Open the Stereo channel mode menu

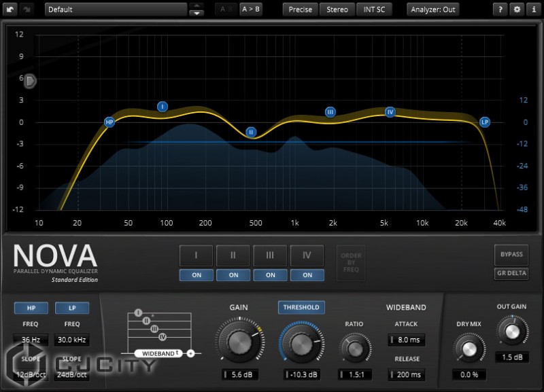click(x=337, y=10)
